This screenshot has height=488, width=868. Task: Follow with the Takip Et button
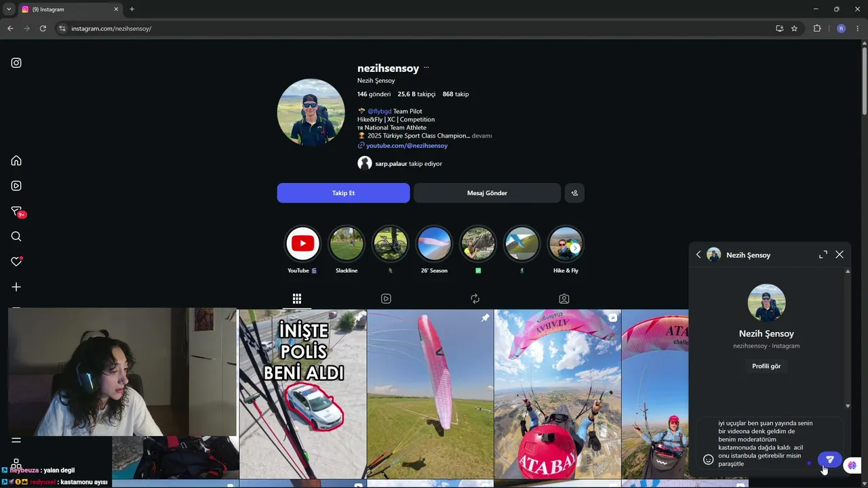pos(343,193)
